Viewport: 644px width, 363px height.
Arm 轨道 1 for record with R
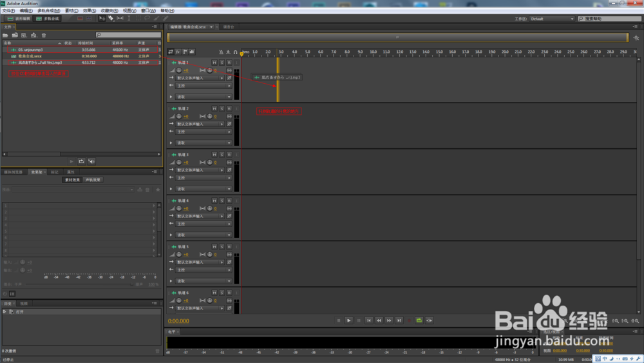click(x=229, y=63)
